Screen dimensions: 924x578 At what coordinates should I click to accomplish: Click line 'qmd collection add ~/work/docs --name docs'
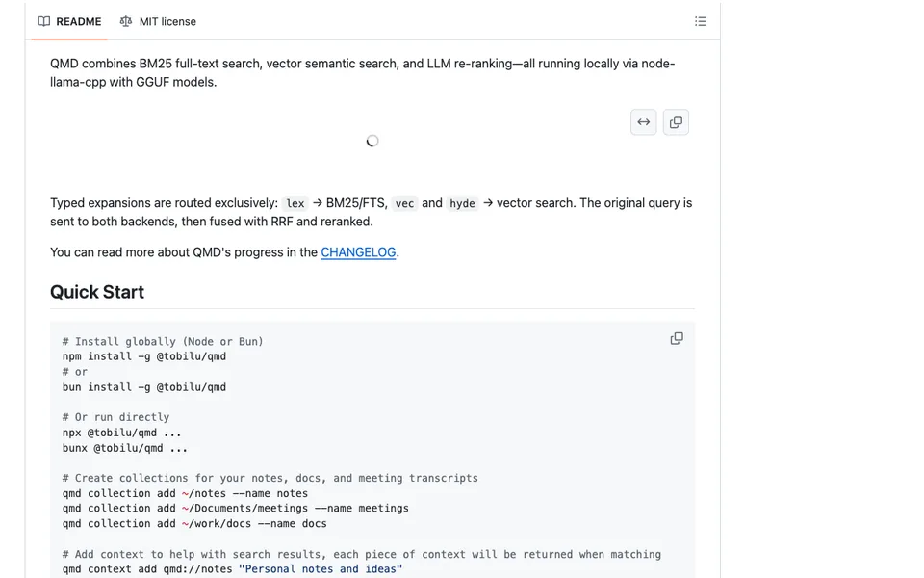194,523
